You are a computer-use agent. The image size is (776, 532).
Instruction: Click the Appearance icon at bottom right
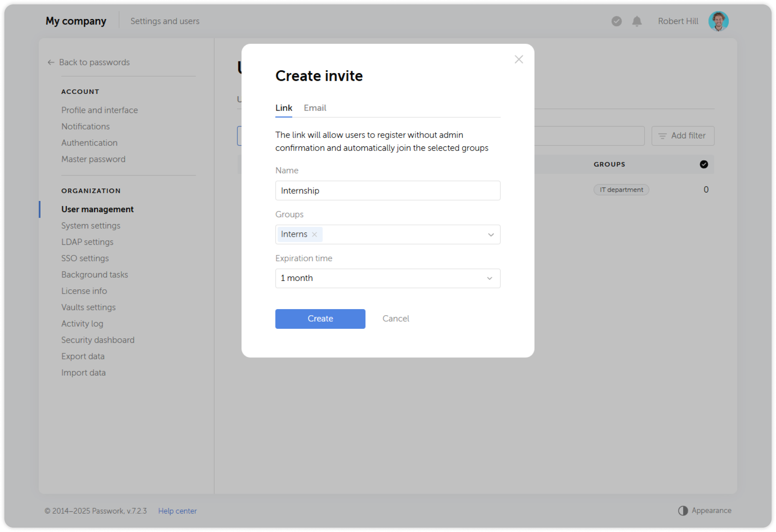click(x=682, y=510)
